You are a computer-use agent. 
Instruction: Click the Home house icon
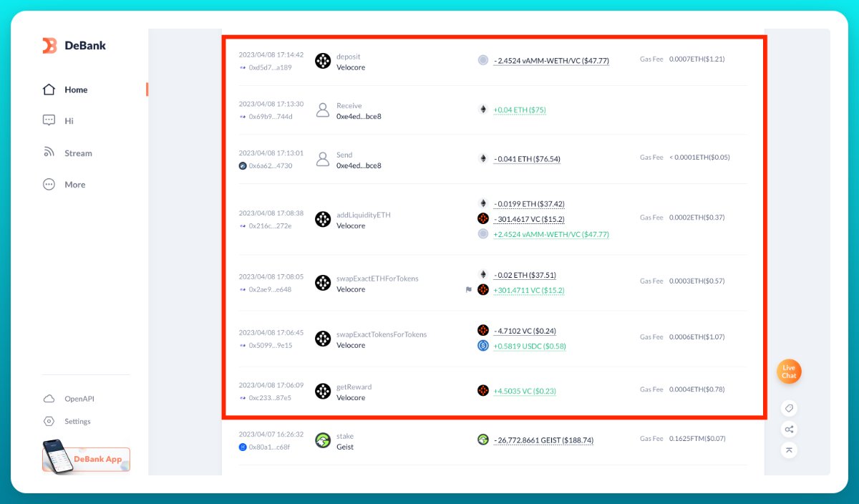click(x=49, y=89)
